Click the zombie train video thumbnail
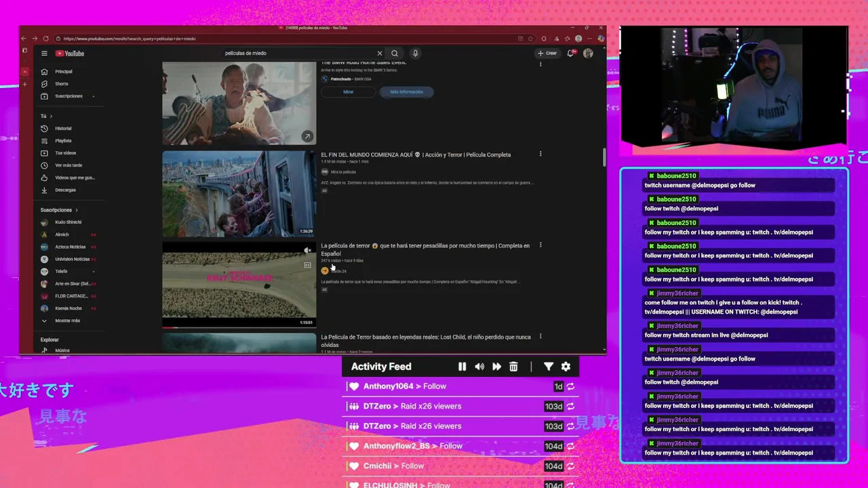 click(239, 194)
